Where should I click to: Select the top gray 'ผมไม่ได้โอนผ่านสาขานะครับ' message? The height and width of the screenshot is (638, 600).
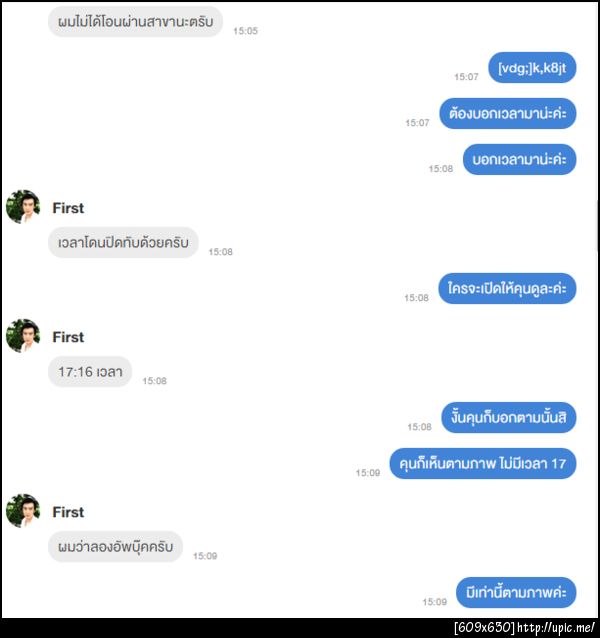click(x=135, y=22)
